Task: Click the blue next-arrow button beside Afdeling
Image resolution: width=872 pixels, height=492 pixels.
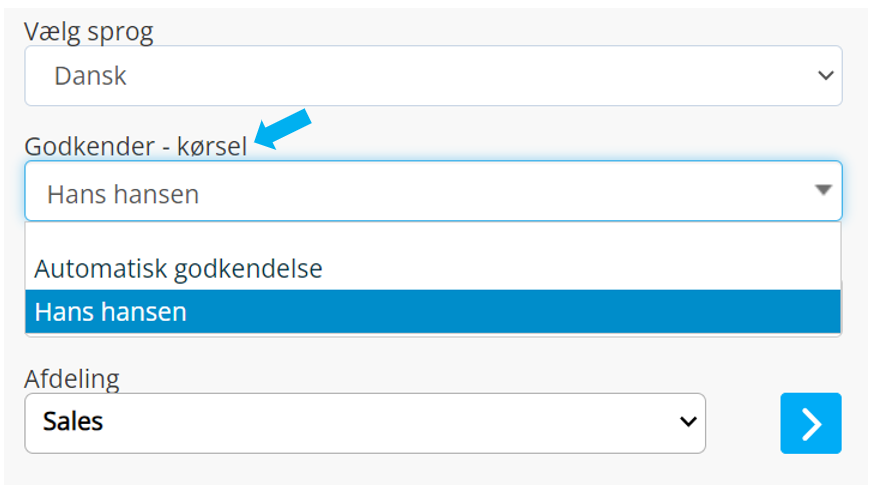Action: click(810, 423)
